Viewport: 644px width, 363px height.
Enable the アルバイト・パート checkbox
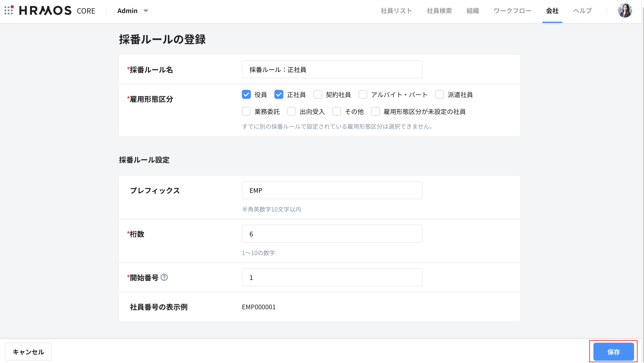[363, 95]
